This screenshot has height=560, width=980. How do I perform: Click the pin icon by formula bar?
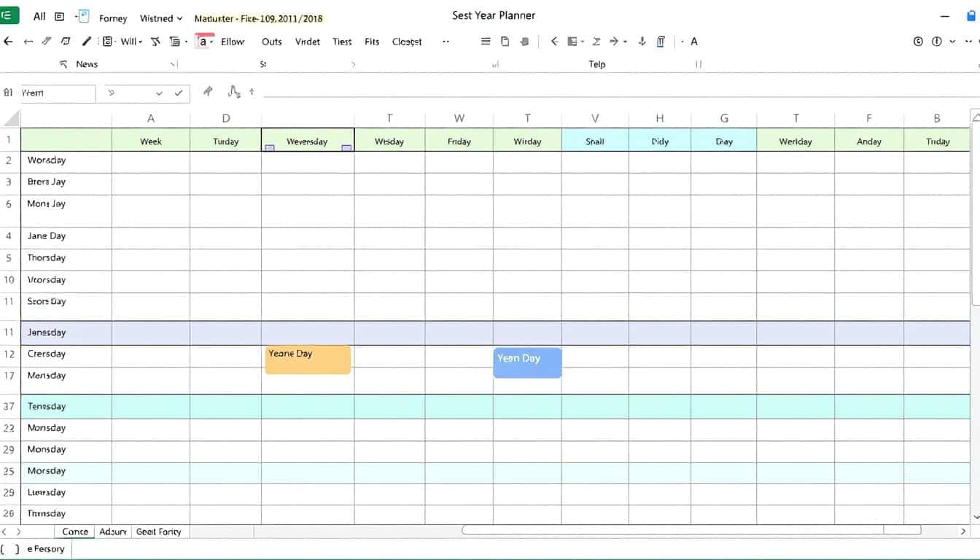[x=208, y=91]
